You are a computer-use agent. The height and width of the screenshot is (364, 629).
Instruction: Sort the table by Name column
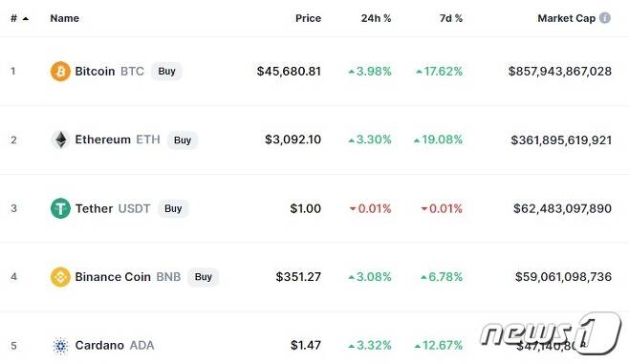65,18
